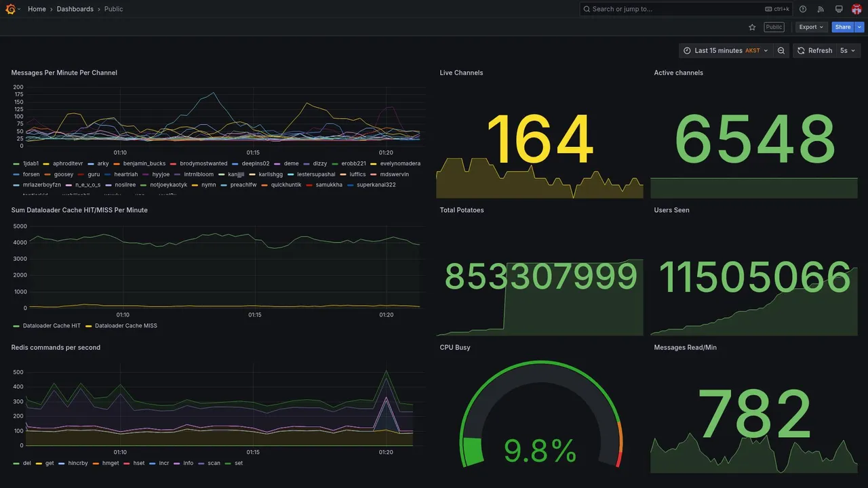
Task: Star this dashboard as favorite
Action: click(752, 27)
